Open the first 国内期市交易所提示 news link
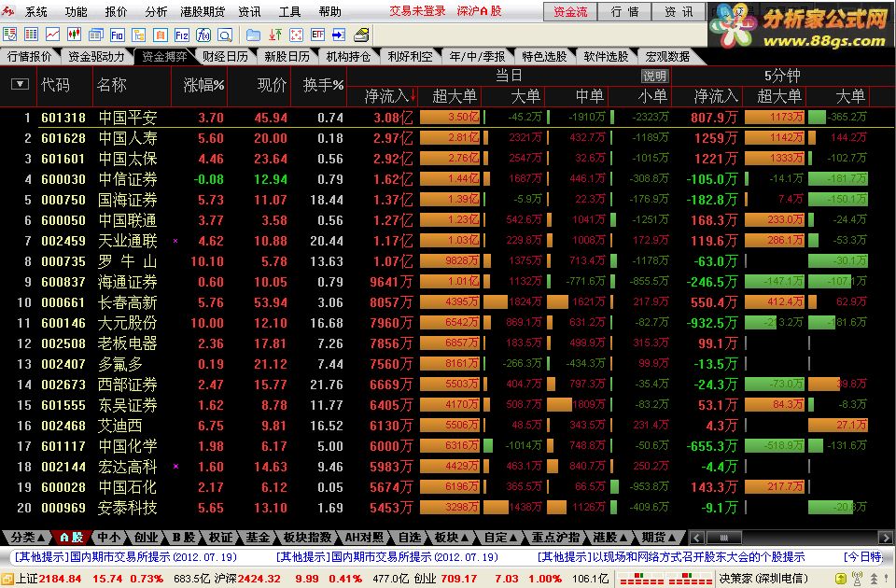 coord(126,557)
